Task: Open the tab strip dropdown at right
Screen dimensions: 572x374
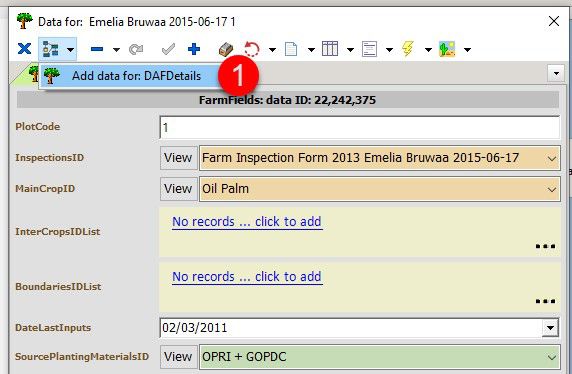Action: 556,74
